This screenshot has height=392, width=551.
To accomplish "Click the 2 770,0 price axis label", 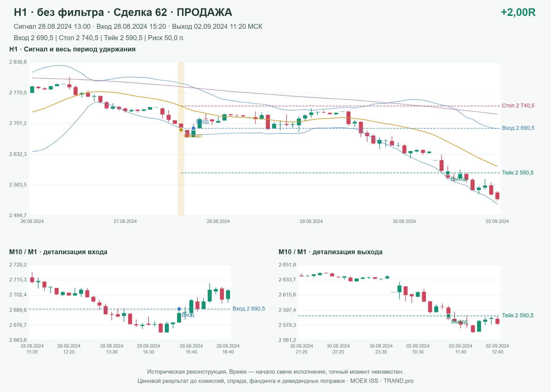I will pyautogui.click(x=18, y=93).
